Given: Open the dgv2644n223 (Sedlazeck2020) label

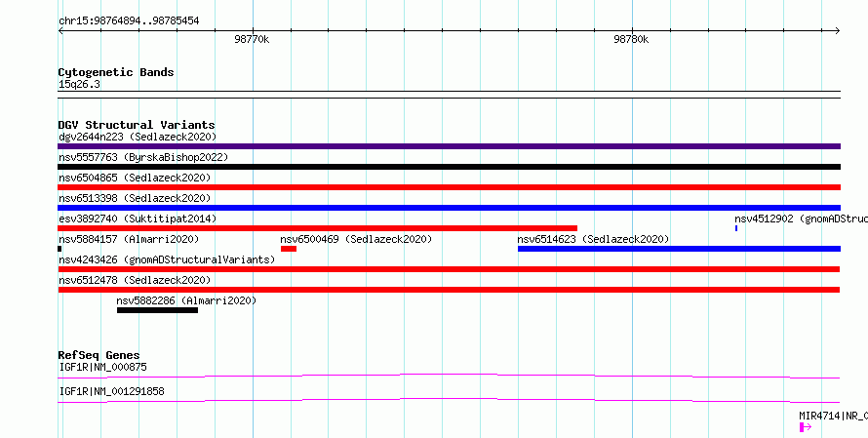Looking at the screenshot, I should point(138,137).
